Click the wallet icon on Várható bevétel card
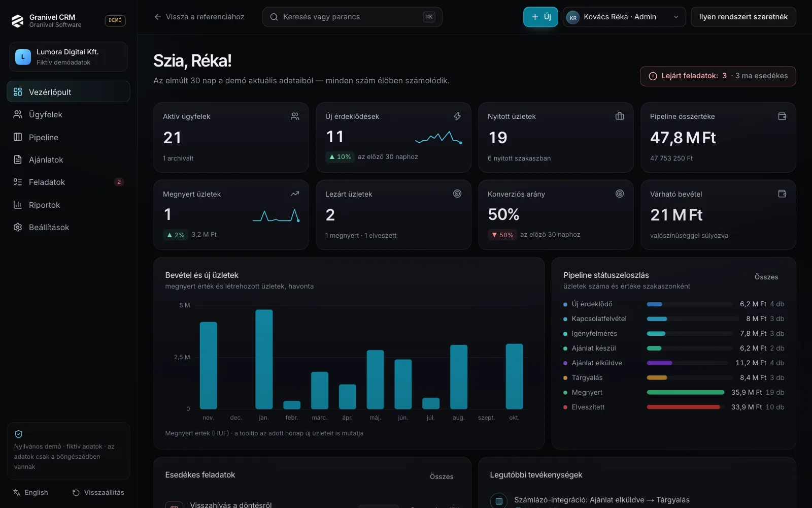The width and height of the screenshot is (812, 508). click(782, 194)
